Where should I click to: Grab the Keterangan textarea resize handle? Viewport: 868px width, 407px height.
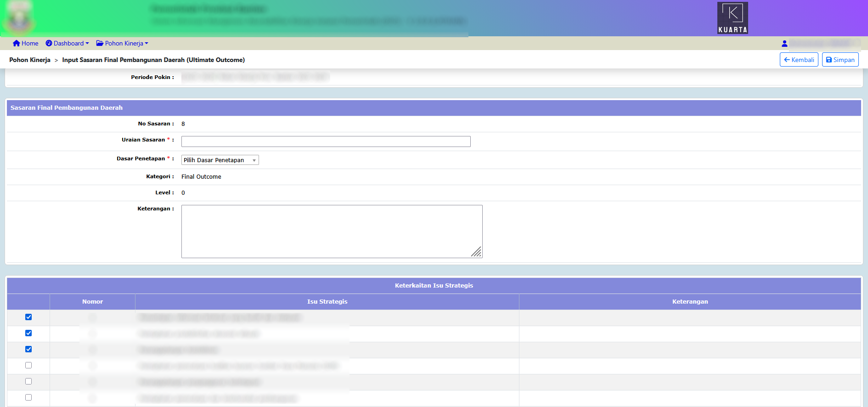click(x=477, y=253)
